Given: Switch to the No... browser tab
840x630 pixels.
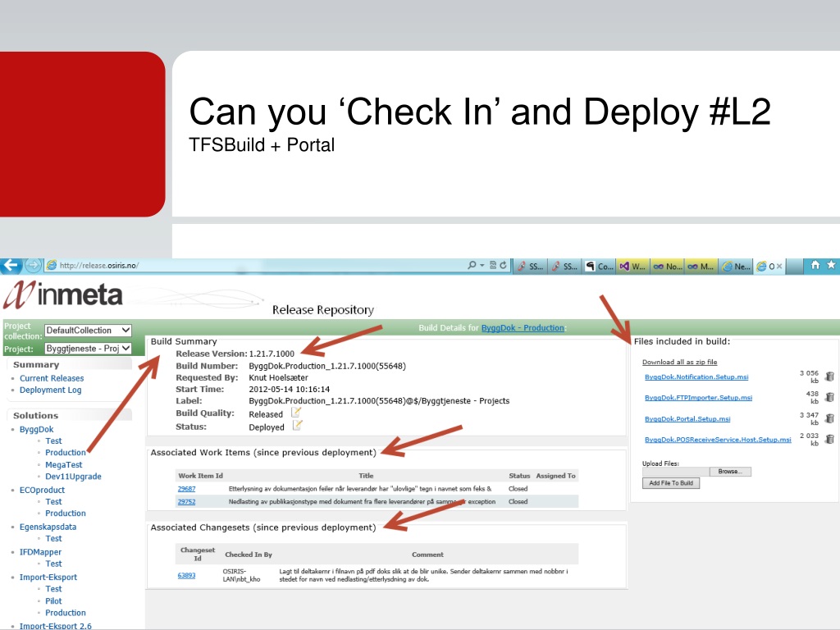Looking at the screenshot, I should point(668,267).
